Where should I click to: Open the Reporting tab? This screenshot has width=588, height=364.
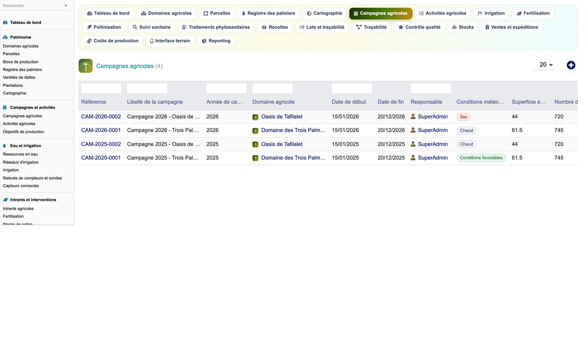coord(216,41)
